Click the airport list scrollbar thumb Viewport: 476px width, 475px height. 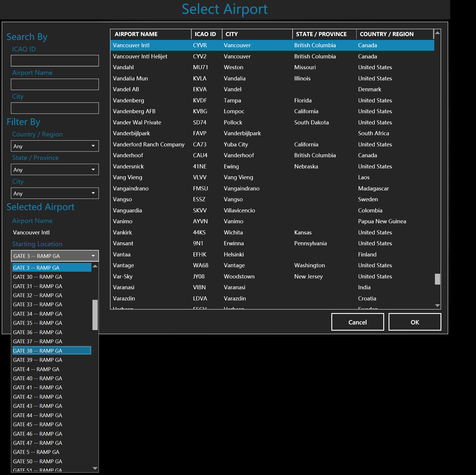coord(437,279)
